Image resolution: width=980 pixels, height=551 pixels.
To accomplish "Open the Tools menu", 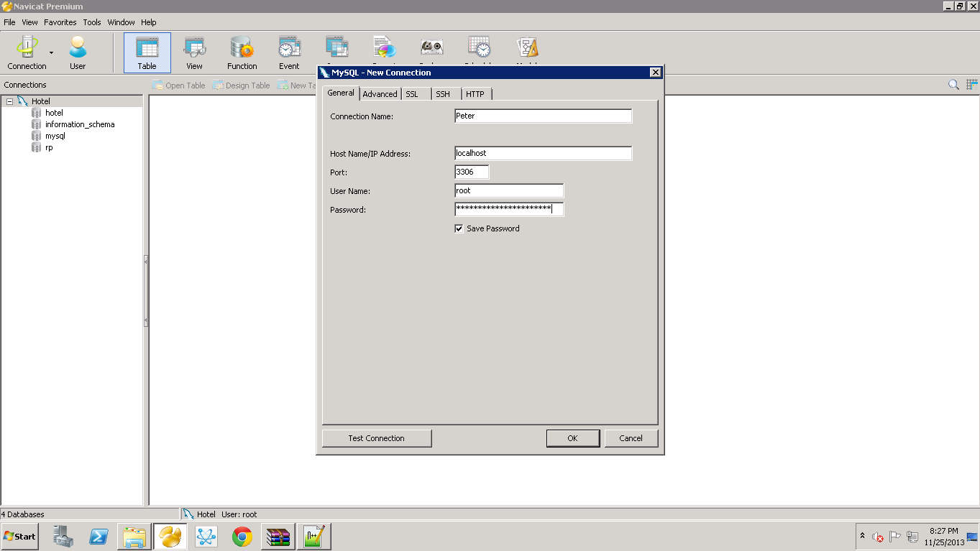I will tap(92, 22).
